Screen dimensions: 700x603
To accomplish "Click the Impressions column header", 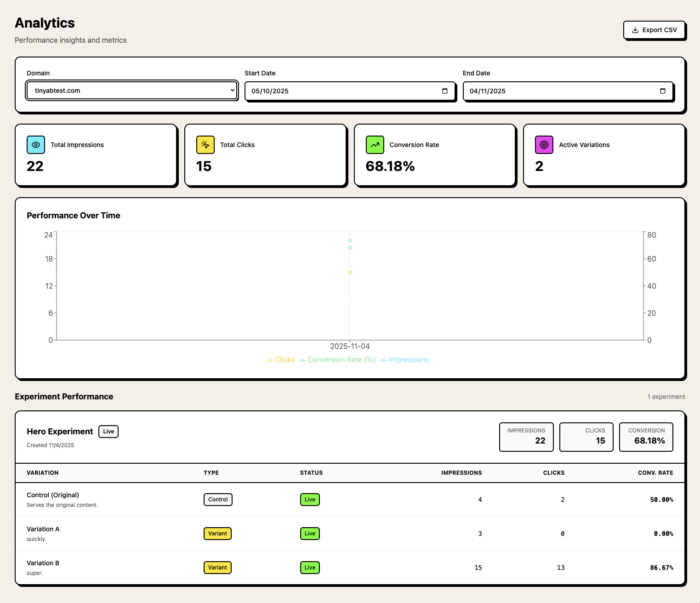I will 461,473.
